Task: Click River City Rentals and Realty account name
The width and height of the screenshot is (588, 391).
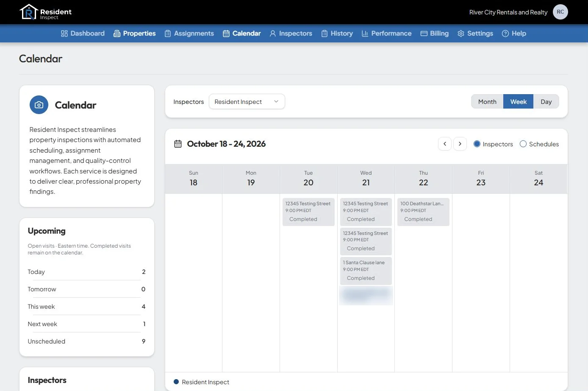Action: tap(508, 12)
